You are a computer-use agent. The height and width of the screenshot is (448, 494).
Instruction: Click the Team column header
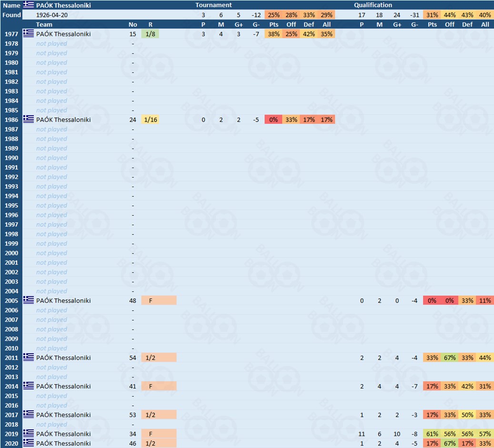click(44, 24)
